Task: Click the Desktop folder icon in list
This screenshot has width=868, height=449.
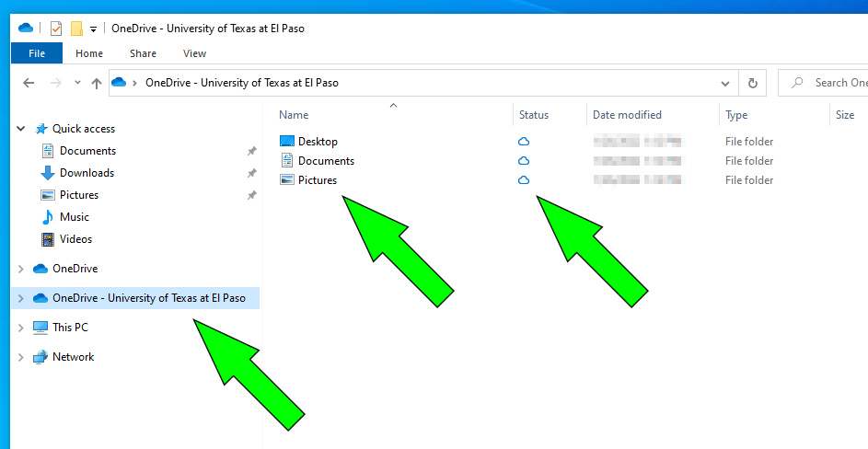Action: [287, 141]
